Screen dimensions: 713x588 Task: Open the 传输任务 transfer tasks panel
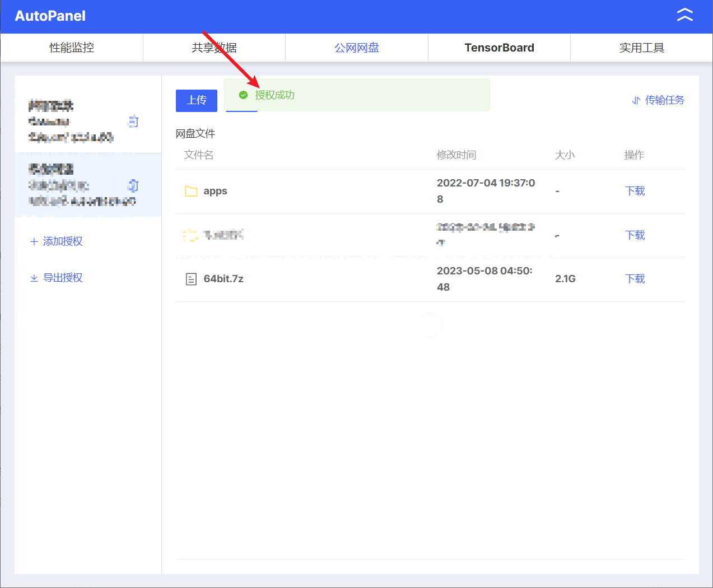(664, 100)
